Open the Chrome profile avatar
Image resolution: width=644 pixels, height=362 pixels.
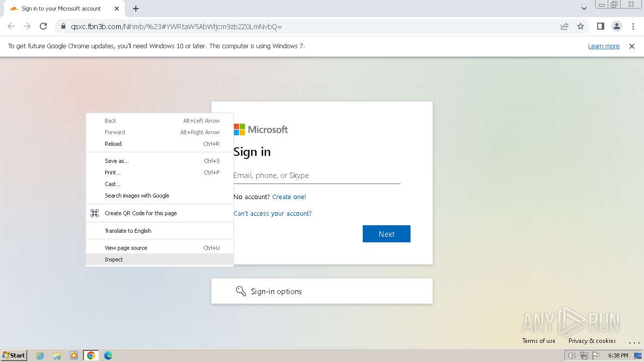616,26
